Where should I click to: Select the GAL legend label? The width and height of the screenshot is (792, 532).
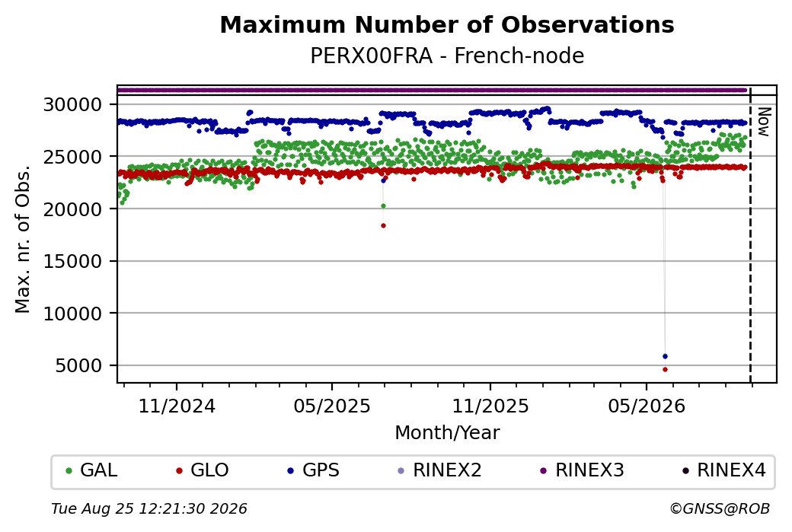(x=99, y=470)
